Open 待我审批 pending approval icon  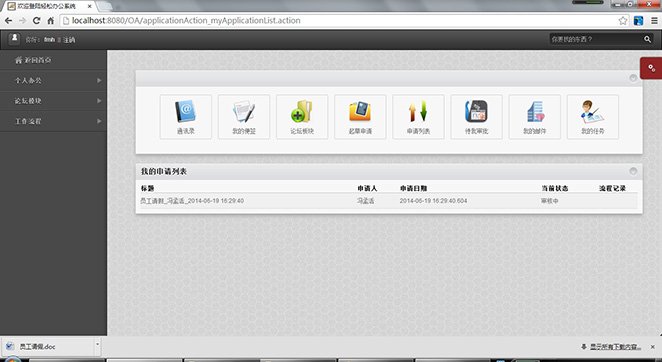[477, 117]
